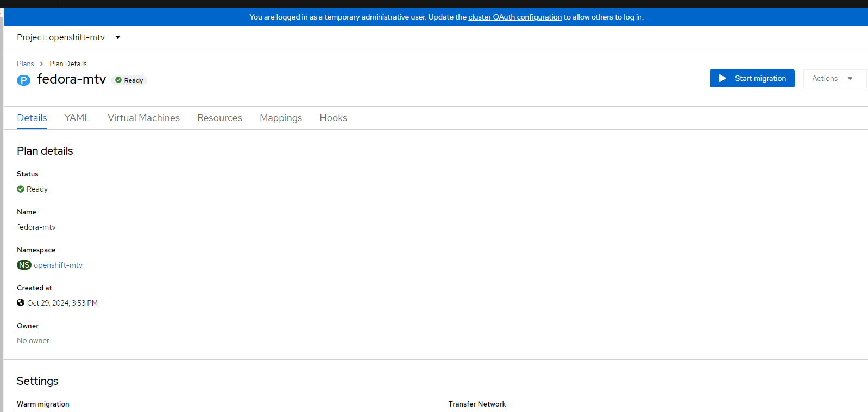Click the Transfer Network setting label

477,404
